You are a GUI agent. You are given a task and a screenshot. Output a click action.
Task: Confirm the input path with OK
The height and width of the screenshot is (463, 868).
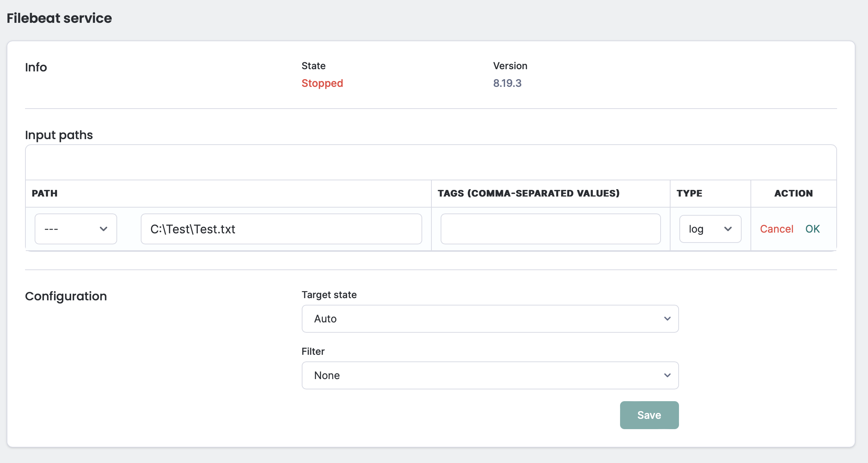[813, 229]
